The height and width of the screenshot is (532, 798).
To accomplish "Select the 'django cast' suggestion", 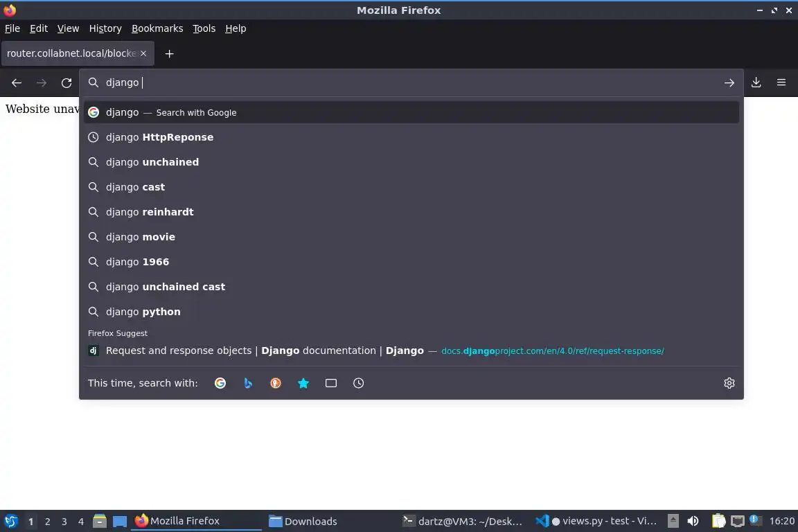I will point(411,187).
